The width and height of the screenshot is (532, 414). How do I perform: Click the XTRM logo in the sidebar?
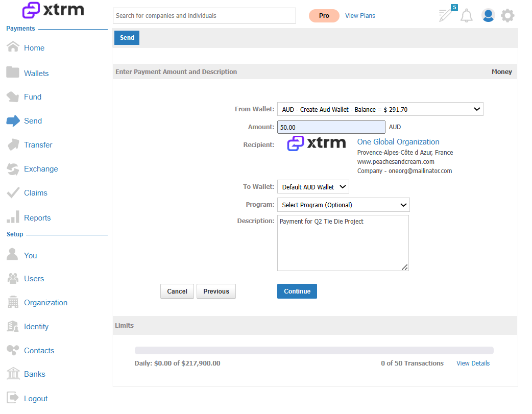[53, 10]
